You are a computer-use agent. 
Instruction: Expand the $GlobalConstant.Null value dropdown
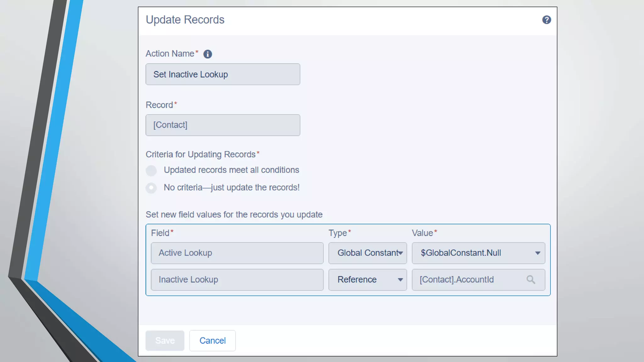478,253
